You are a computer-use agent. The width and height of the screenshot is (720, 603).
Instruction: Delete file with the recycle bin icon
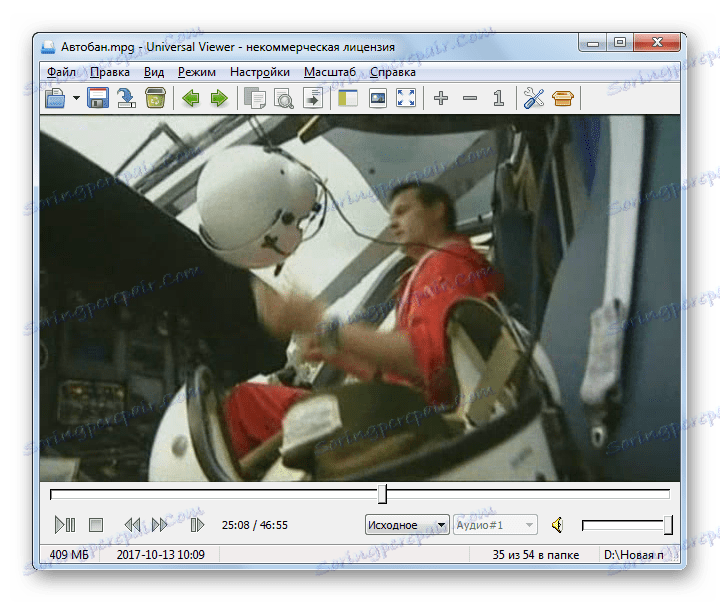(x=155, y=98)
